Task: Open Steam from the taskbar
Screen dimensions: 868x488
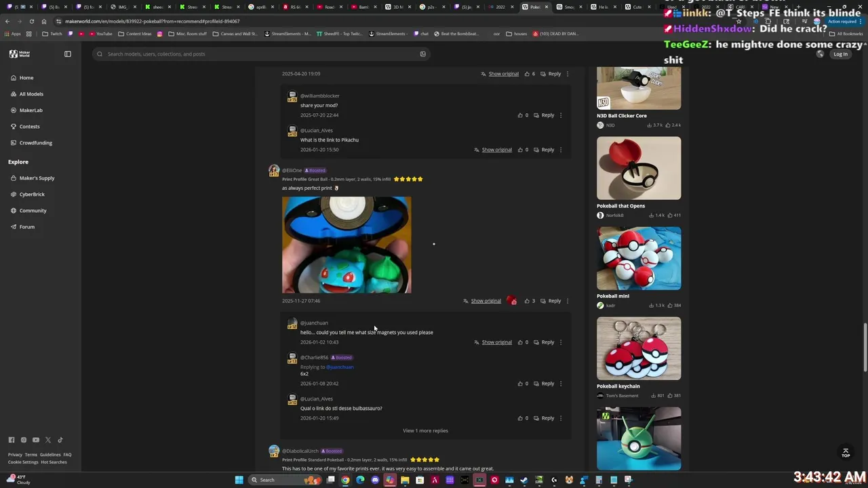Action: tap(524, 480)
